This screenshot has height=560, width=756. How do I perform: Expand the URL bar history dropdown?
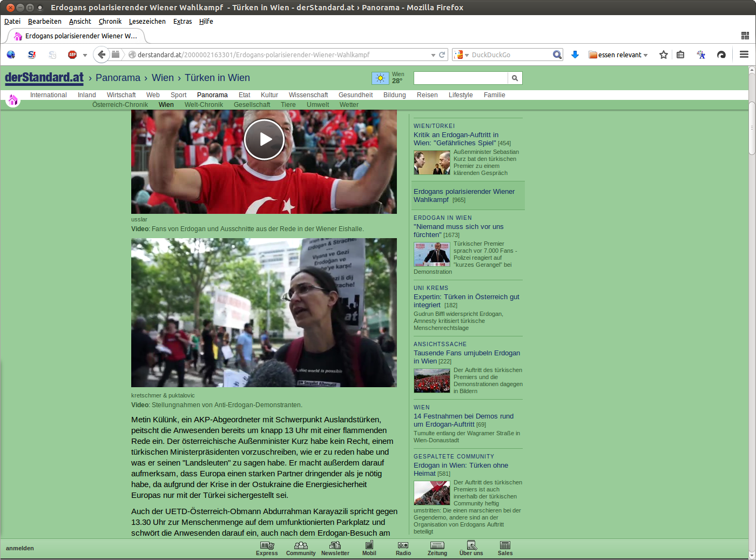point(433,55)
